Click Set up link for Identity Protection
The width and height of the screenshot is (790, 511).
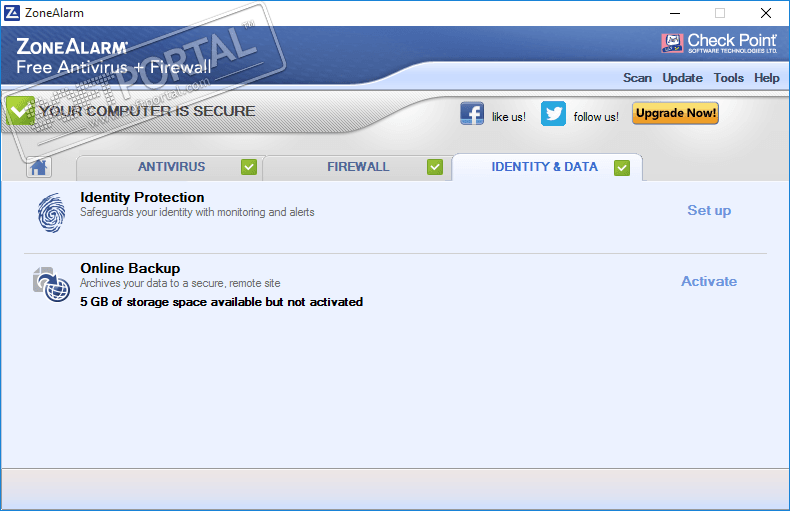pyautogui.click(x=709, y=211)
